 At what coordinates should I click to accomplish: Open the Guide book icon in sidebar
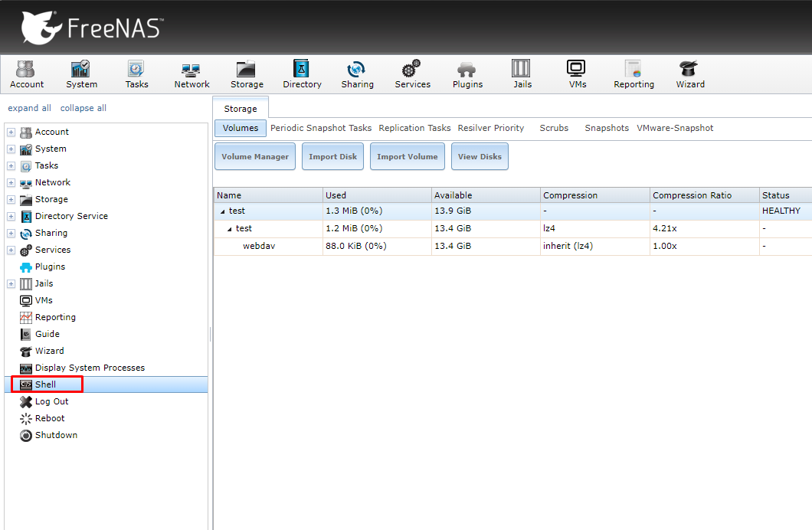(x=26, y=335)
